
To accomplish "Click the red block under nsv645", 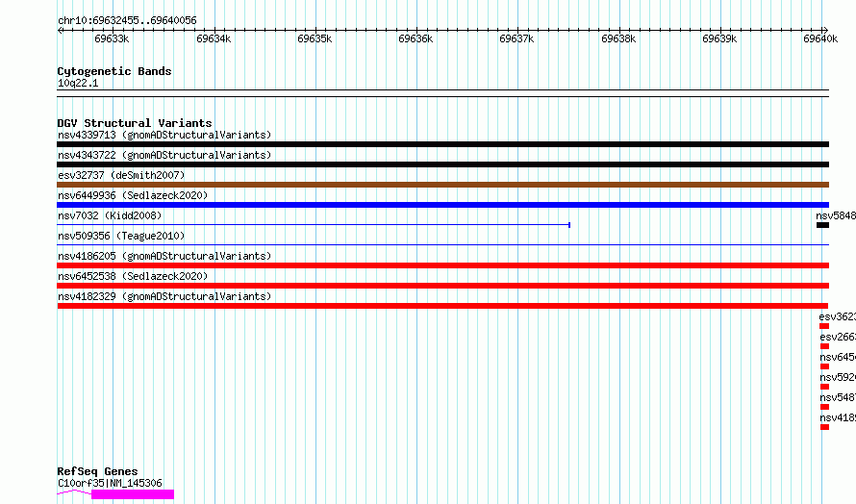I will pyautogui.click(x=825, y=366).
